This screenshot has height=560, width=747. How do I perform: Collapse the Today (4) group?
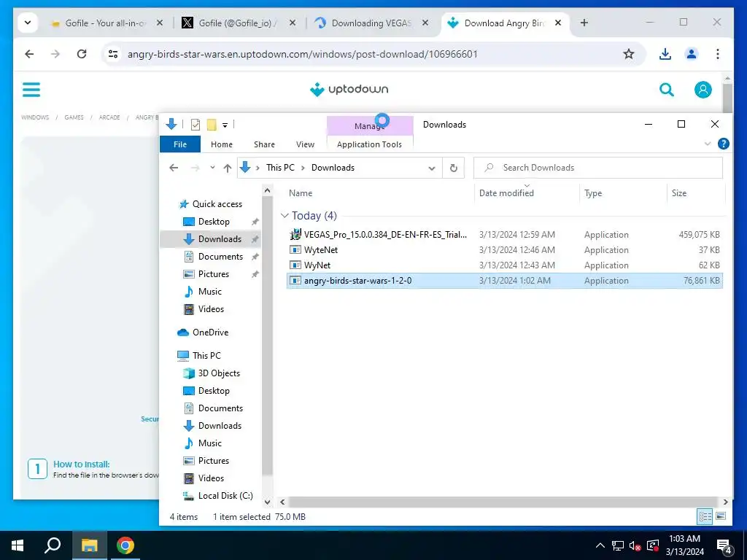(285, 216)
